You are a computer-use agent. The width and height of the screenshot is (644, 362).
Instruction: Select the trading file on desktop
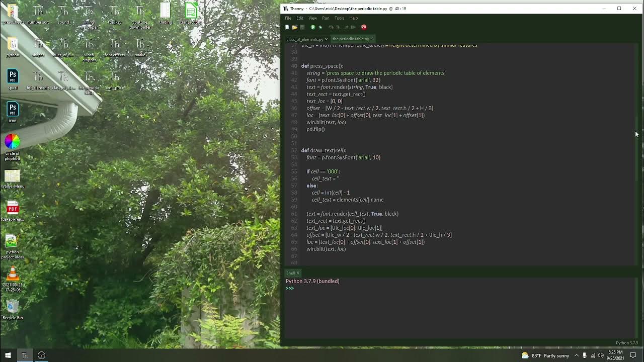166,14
